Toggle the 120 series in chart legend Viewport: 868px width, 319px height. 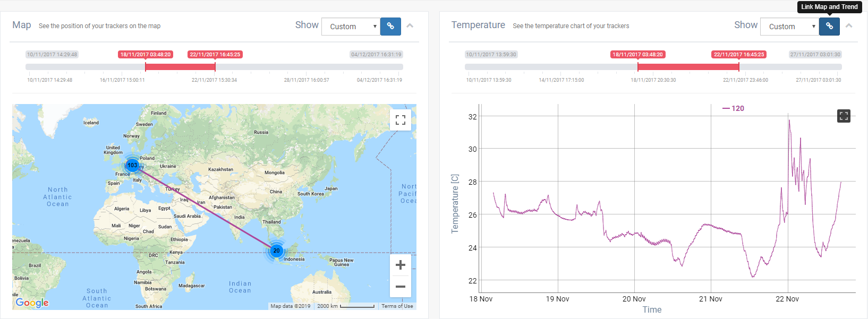(733, 108)
